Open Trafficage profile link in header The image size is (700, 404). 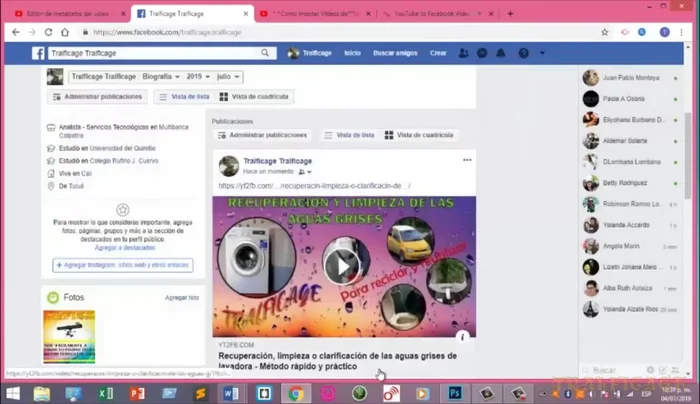click(310, 53)
